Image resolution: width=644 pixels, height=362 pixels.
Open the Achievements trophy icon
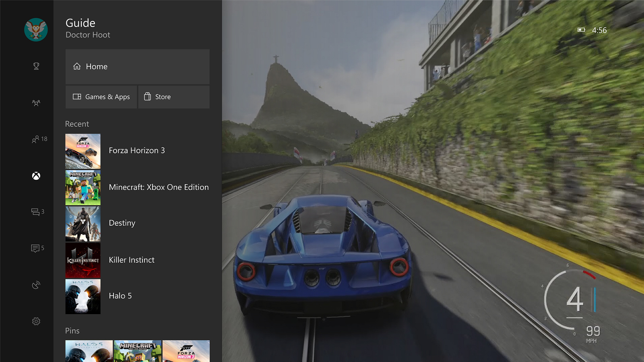[x=36, y=66]
